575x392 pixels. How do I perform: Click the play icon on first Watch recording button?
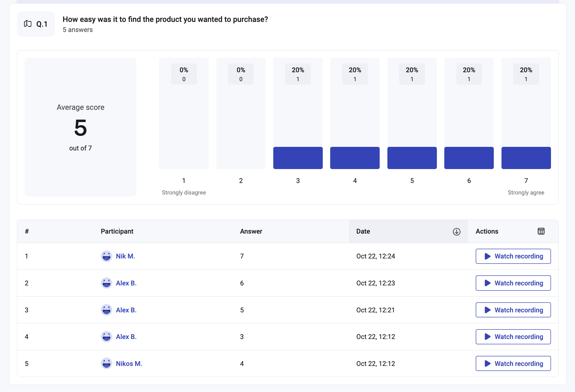coord(487,256)
